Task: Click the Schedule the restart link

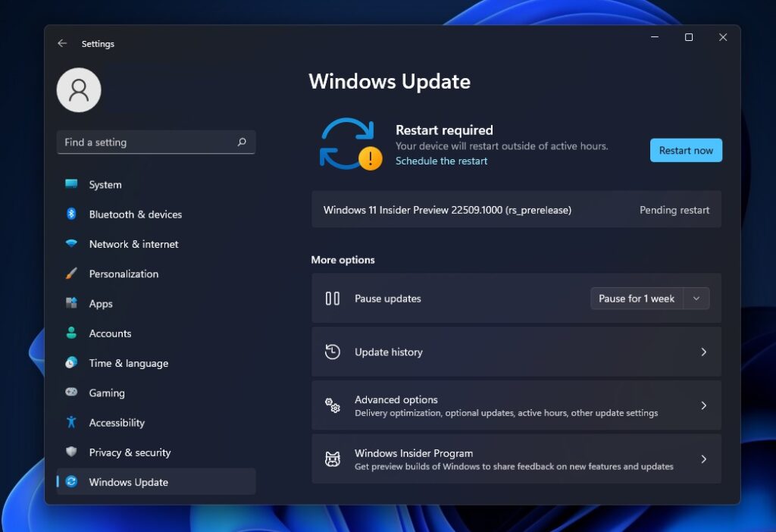Action: (x=442, y=161)
